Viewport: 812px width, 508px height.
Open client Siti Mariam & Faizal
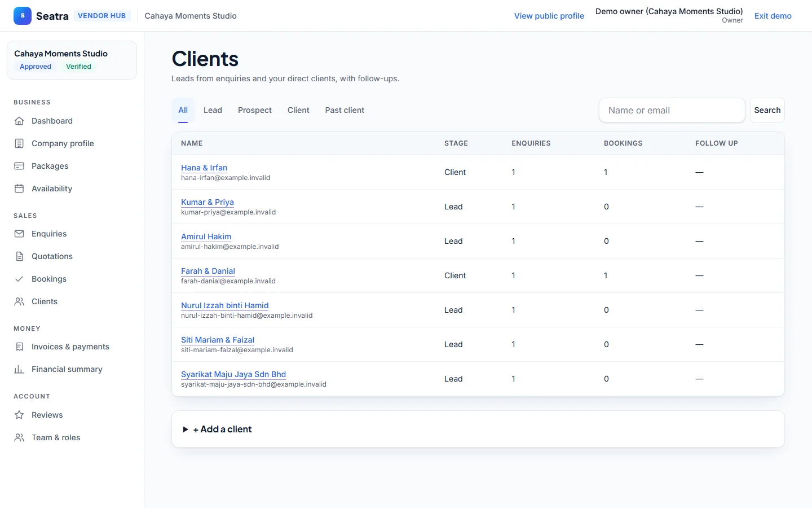tap(218, 340)
